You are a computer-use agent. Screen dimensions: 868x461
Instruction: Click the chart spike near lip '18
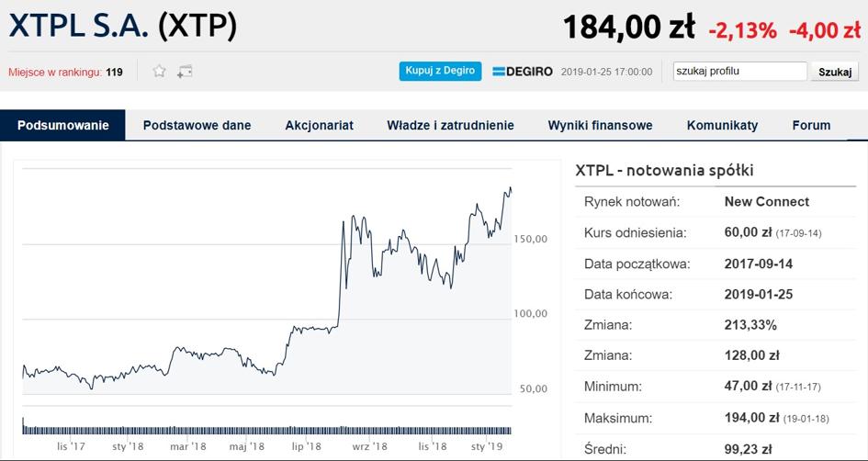coord(344,222)
